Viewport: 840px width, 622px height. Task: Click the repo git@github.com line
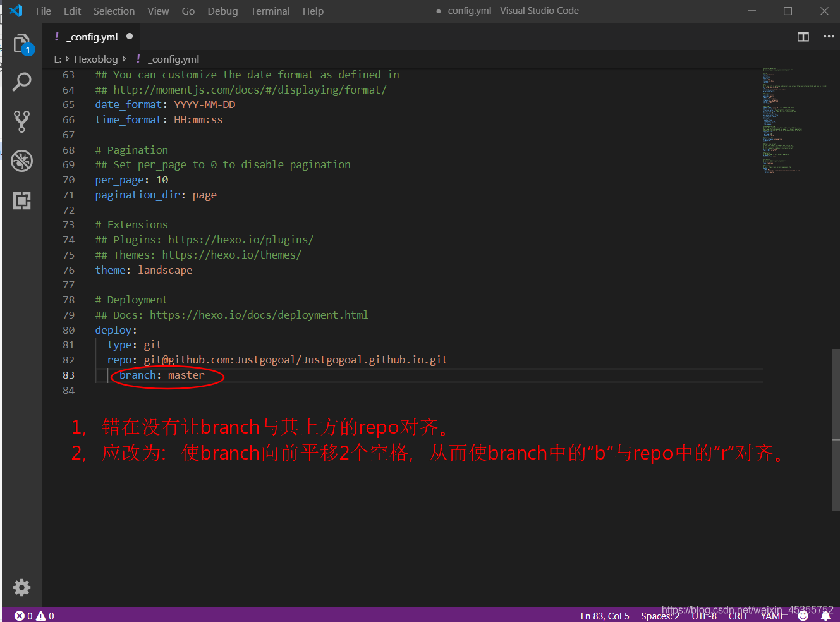pos(277,360)
